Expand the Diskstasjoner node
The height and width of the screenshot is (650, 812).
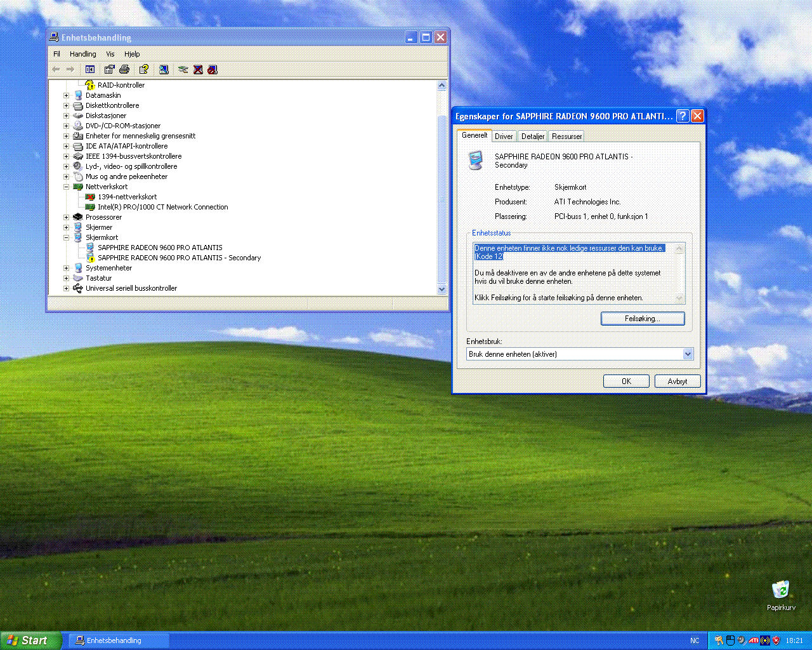pos(66,116)
